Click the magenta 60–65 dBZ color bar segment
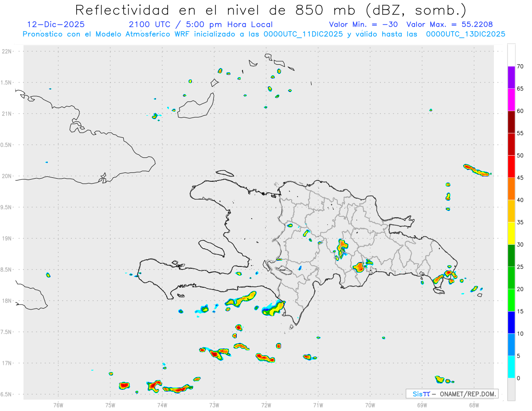 pyautogui.click(x=511, y=100)
